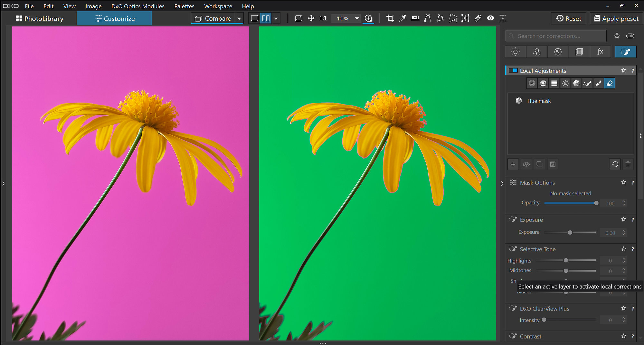
Task: Expand the left panel chevron
Action: pyautogui.click(x=3, y=183)
